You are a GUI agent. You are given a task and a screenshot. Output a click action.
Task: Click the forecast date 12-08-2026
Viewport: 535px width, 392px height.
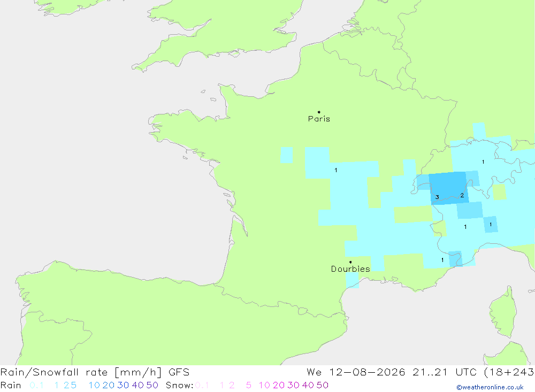pos(367,372)
